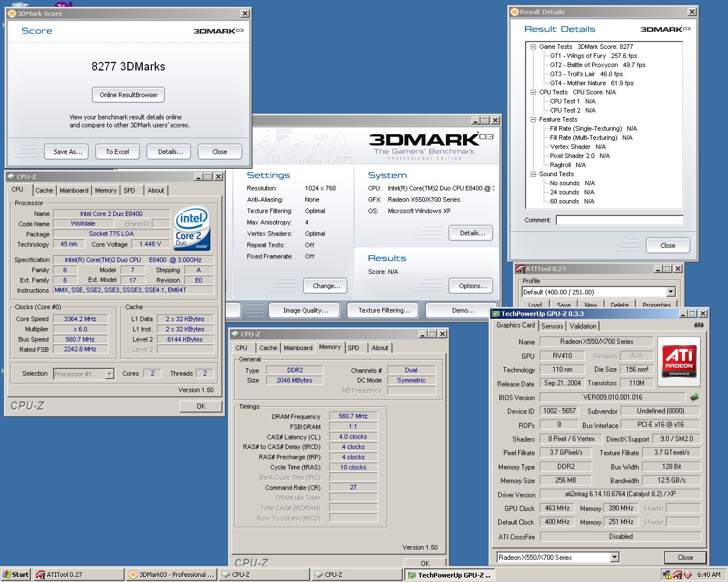Click the DRAM Frequency value 560.7 MHz
The height and width of the screenshot is (582, 728).
(x=353, y=416)
